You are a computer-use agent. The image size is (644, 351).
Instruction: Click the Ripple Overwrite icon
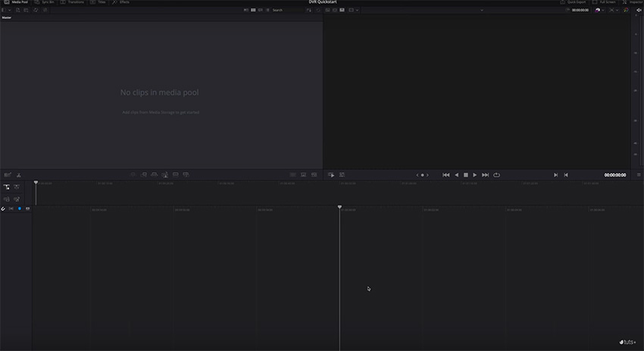pos(154,174)
